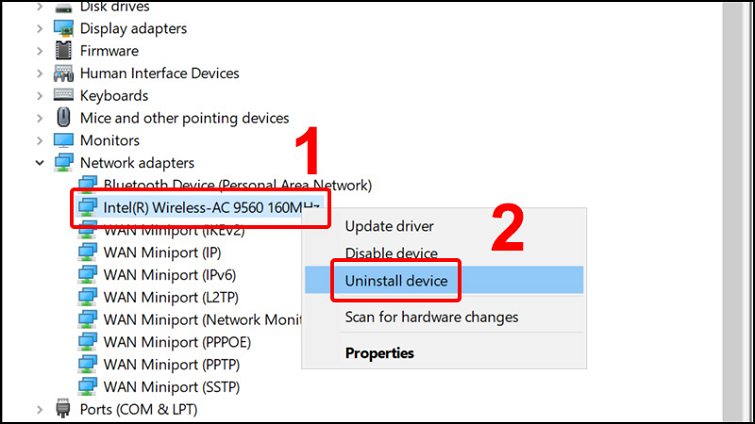
Task: Click the Firmware chip icon
Action: (63, 50)
